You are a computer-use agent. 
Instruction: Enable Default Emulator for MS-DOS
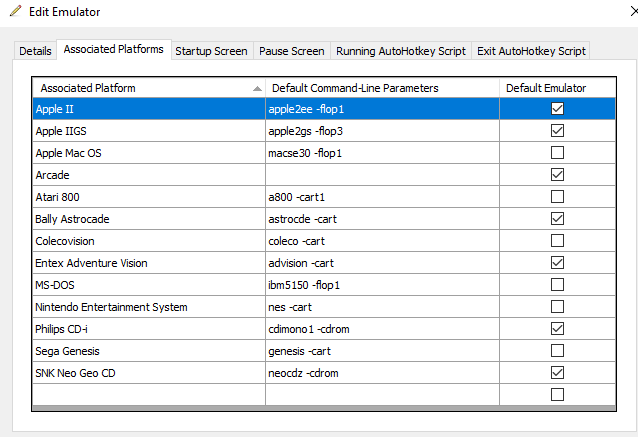pos(557,284)
